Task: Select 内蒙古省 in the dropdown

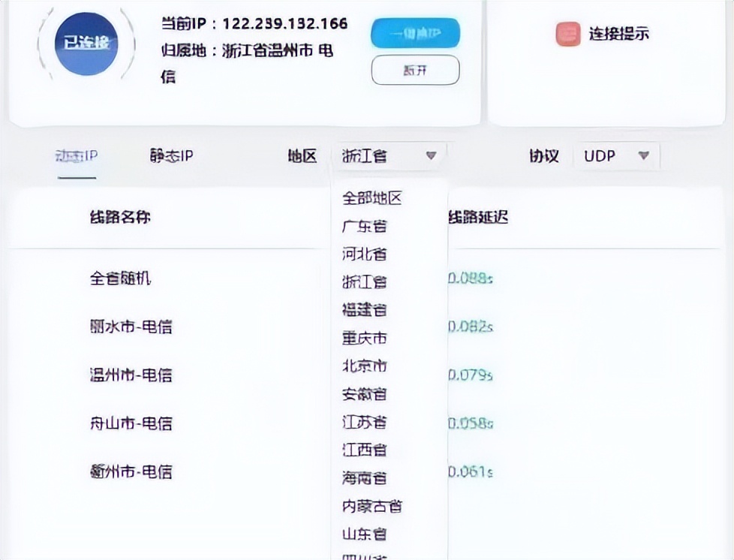Action: [x=372, y=507]
